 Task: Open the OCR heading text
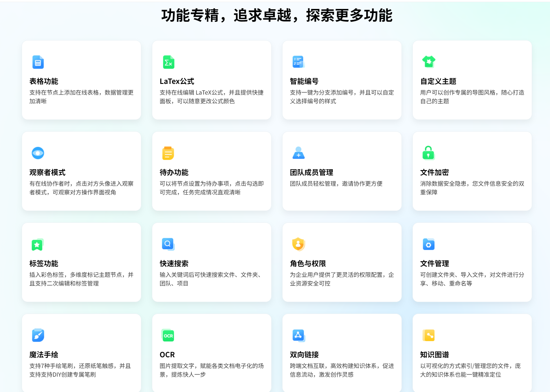tap(167, 355)
